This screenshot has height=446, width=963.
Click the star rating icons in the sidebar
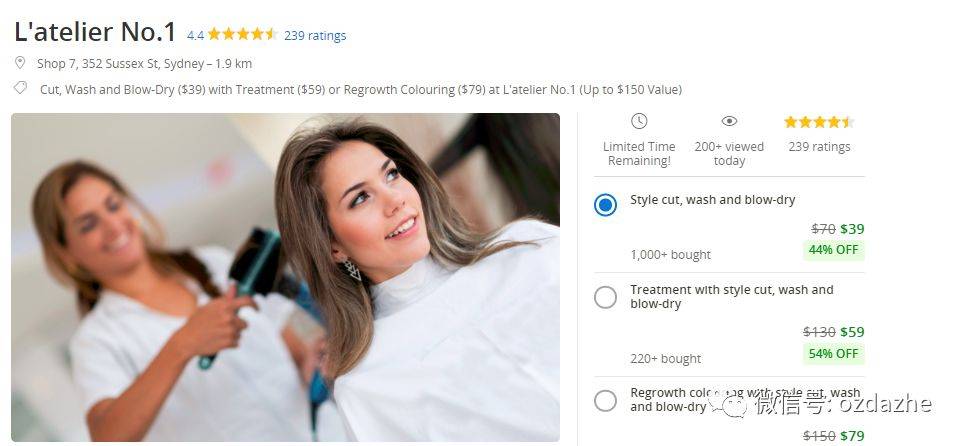click(819, 122)
